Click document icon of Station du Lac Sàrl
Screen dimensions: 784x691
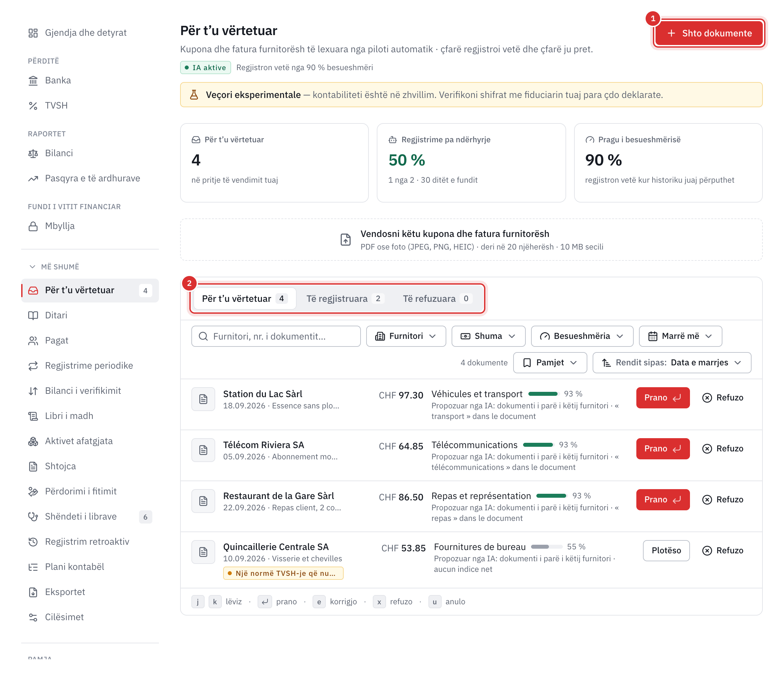(203, 399)
